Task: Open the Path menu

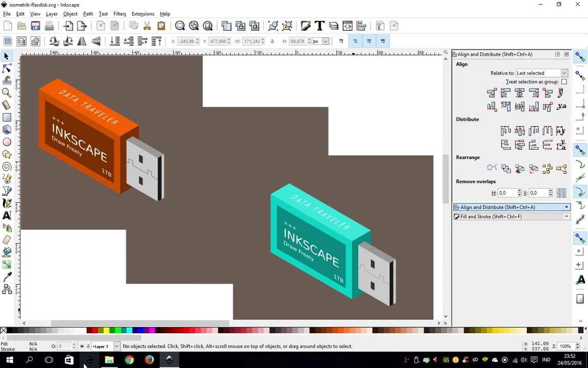Action: pyautogui.click(x=88, y=14)
